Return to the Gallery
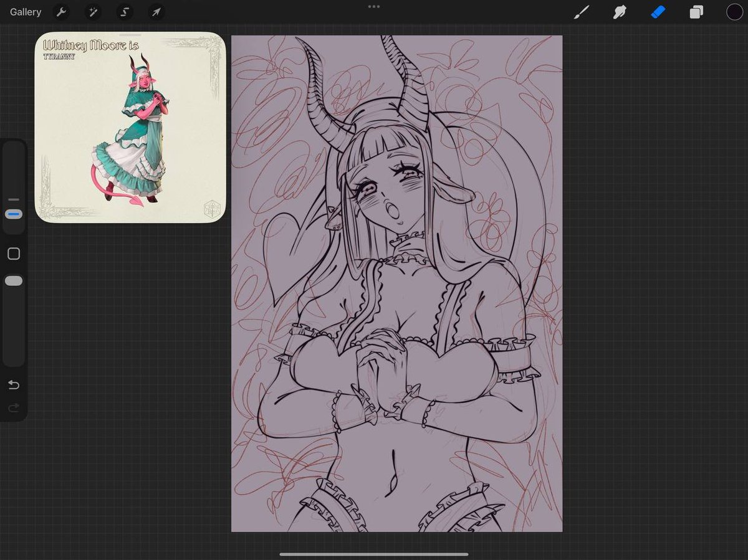 (25, 12)
